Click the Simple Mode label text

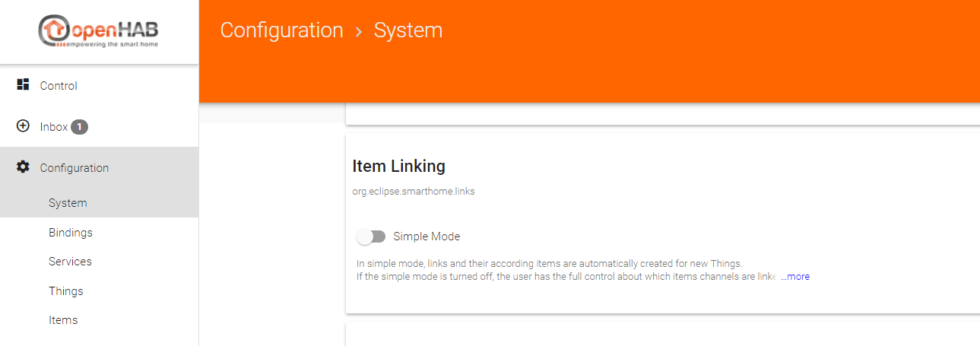click(427, 236)
